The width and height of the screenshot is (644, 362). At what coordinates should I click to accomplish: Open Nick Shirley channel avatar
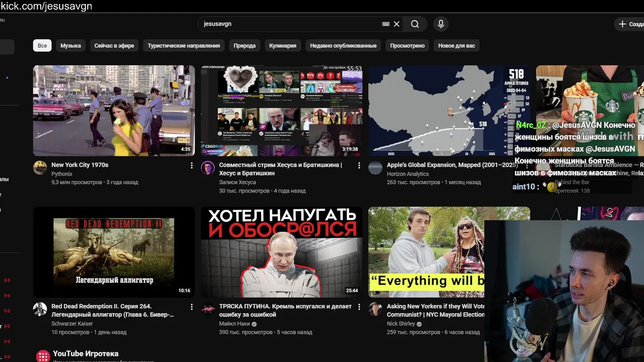pos(375,309)
